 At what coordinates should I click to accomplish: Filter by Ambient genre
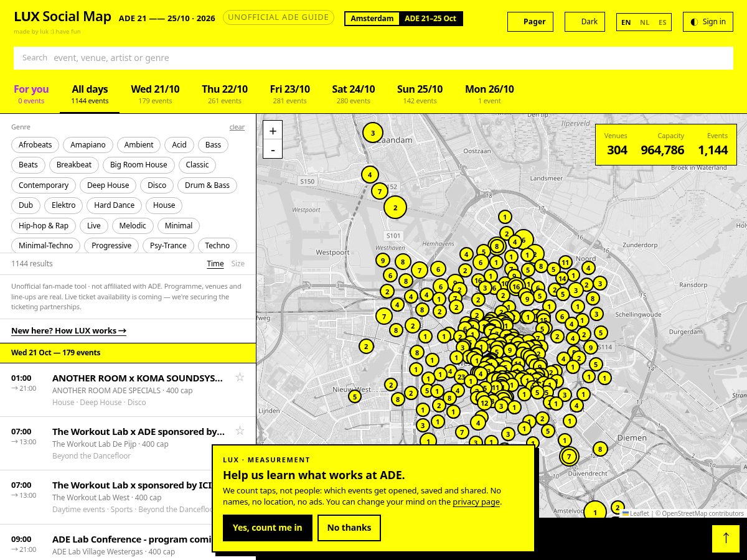(x=139, y=145)
